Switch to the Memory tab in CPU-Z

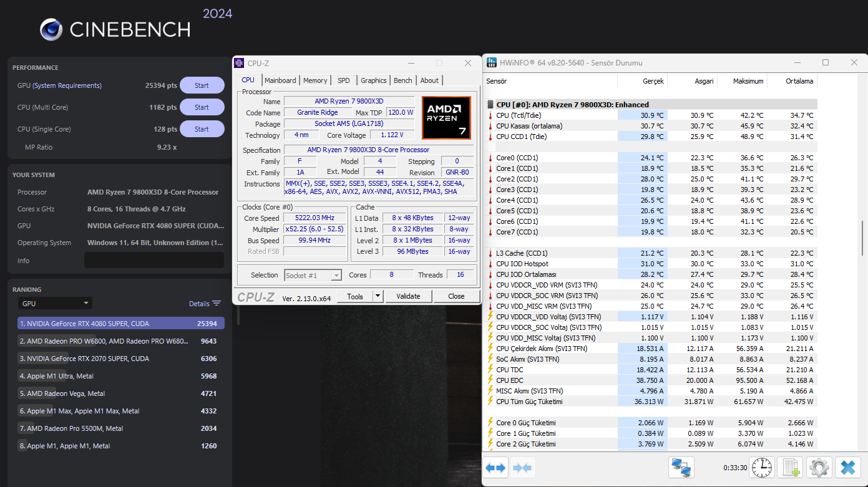[315, 80]
